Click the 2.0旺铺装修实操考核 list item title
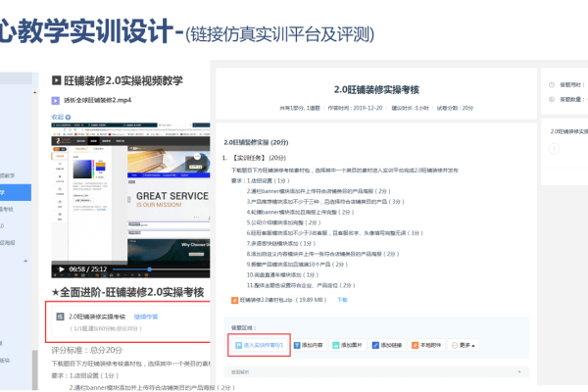The width and height of the screenshot is (588, 392). click(x=97, y=317)
